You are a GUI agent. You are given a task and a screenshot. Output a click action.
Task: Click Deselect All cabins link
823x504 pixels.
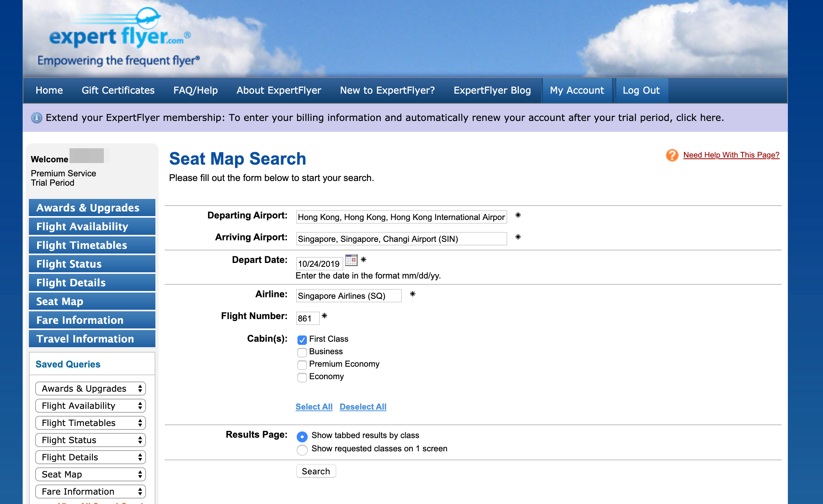point(363,407)
